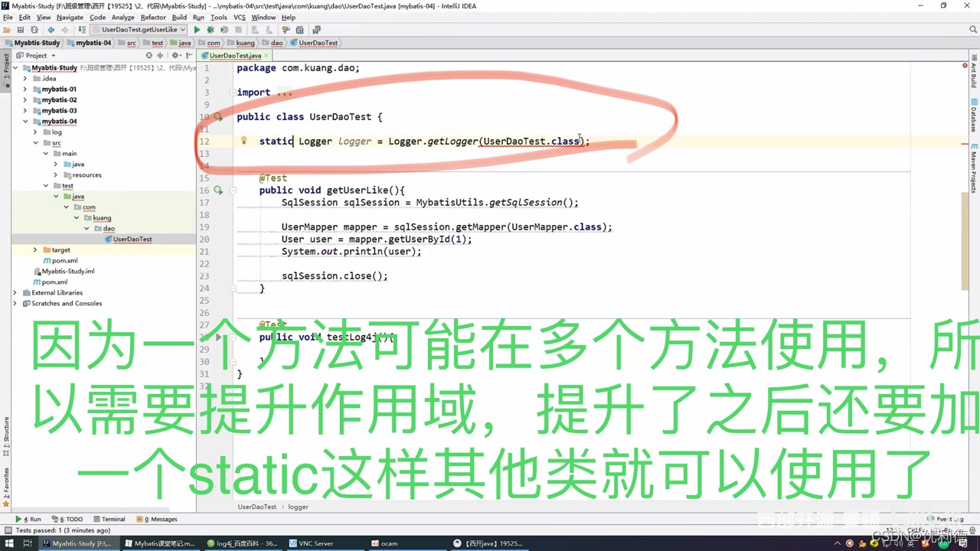Expand the mybatis-03 module arrow
The width and height of the screenshot is (980, 551).
pyautogui.click(x=25, y=110)
